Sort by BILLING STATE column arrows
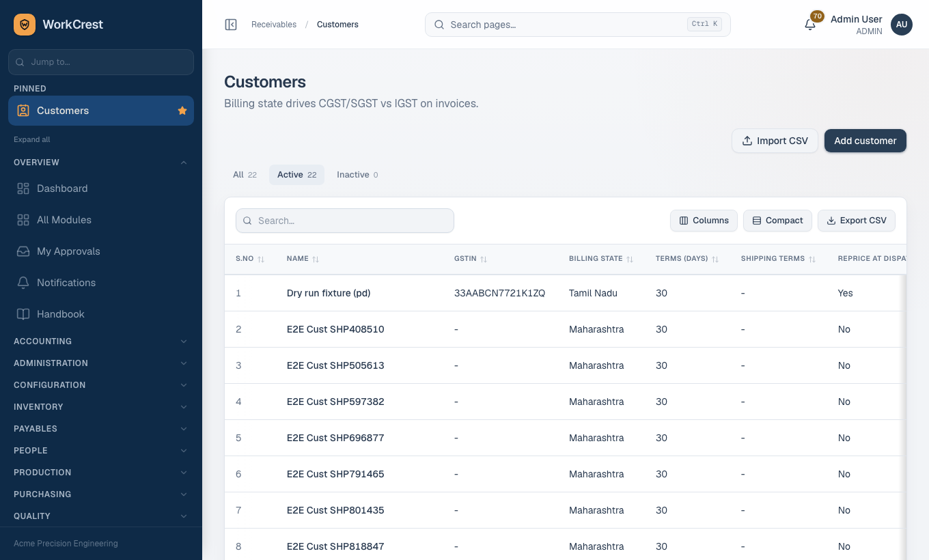This screenshot has height=560, width=929. tap(630, 260)
